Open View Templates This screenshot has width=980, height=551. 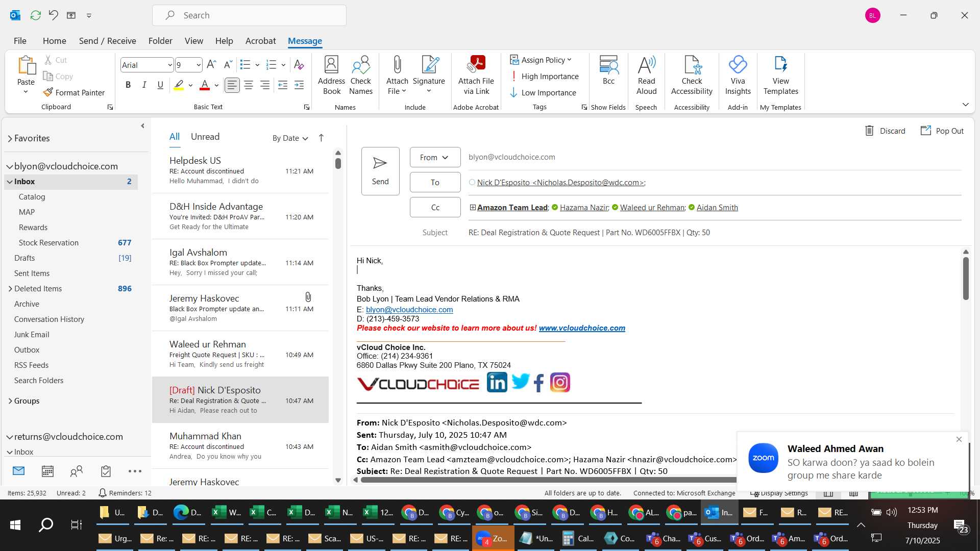780,76
